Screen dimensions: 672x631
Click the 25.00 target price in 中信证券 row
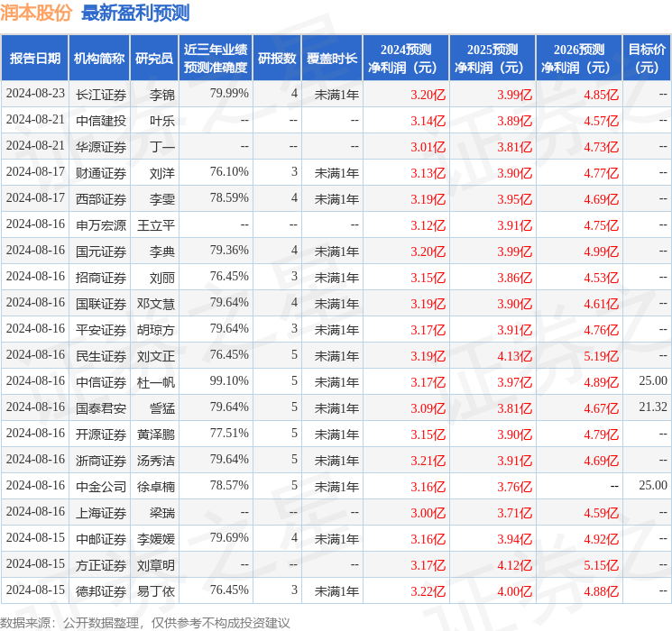coord(653,380)
